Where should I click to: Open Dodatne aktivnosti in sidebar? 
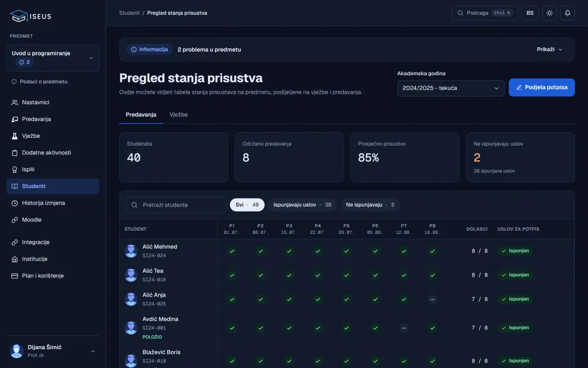pos(53,153)
